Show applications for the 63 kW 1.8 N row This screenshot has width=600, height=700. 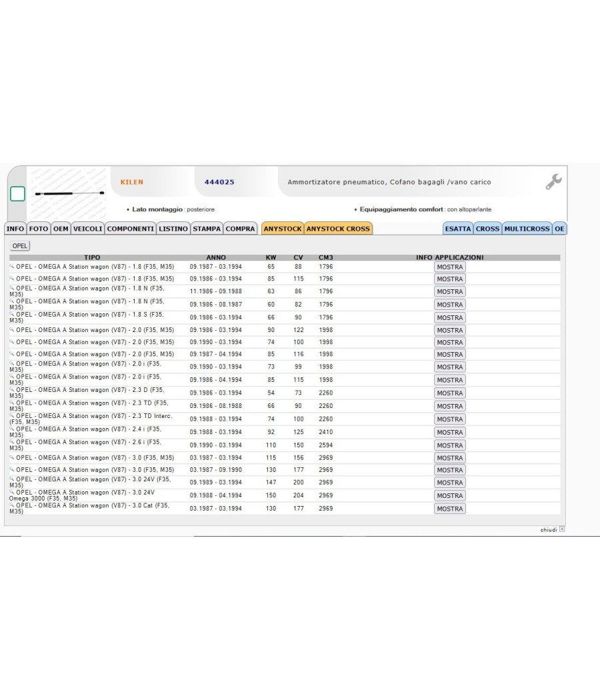449,291
